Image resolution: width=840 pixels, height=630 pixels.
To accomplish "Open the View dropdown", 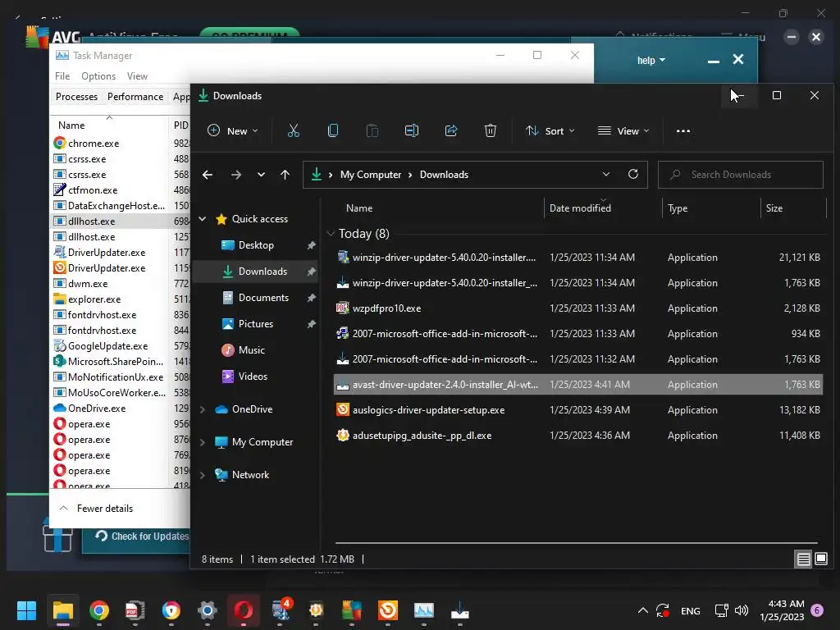I will point(623,130).
